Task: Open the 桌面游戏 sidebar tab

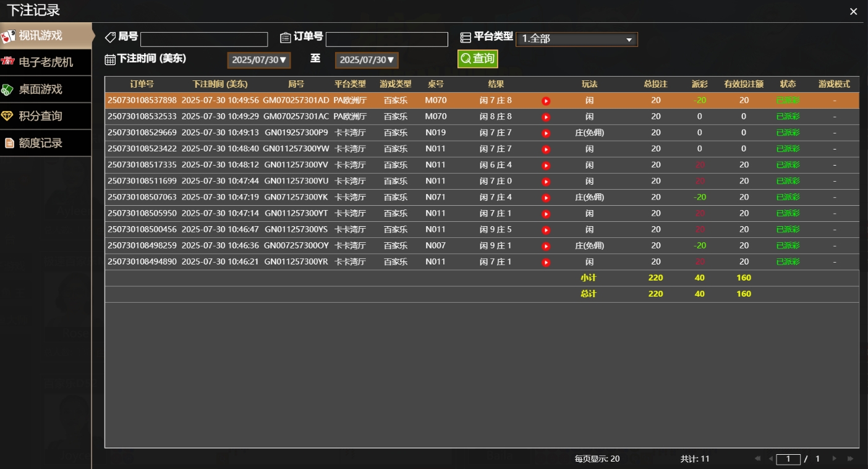Action: tap(46, 90)
